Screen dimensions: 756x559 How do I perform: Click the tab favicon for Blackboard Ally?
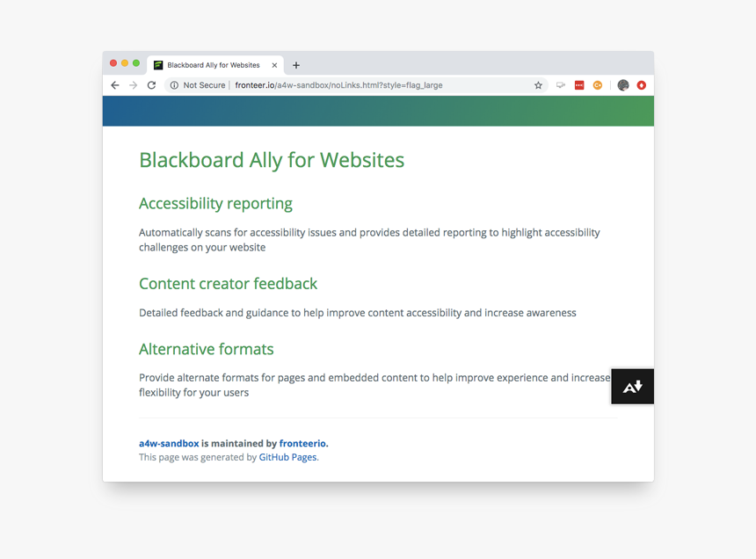point(158,65)
